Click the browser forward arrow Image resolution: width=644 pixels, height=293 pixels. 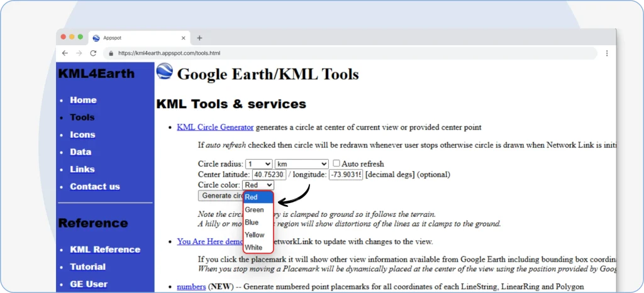click(79, 53)
